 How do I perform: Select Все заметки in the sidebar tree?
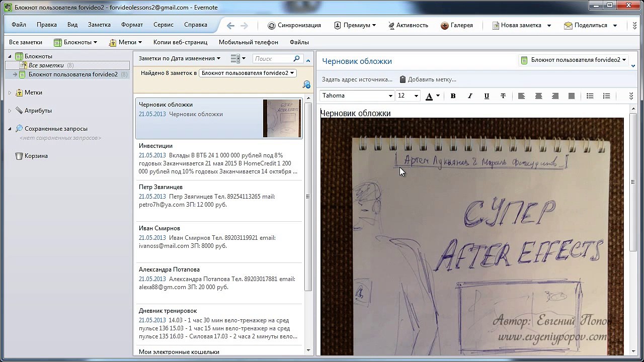pyautogui.click(x=46, y=65)
